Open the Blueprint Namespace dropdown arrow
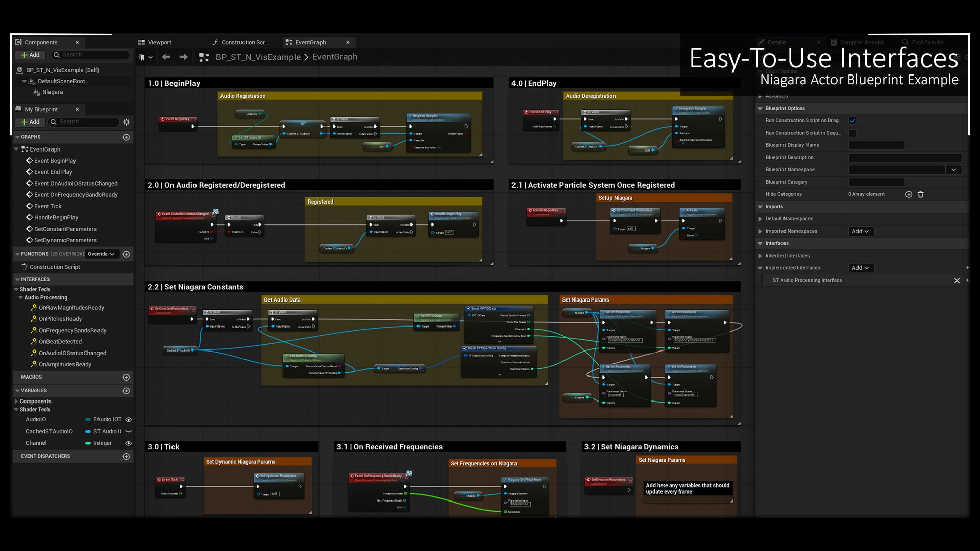Screen dimensions: 980x551 [953, 170]
